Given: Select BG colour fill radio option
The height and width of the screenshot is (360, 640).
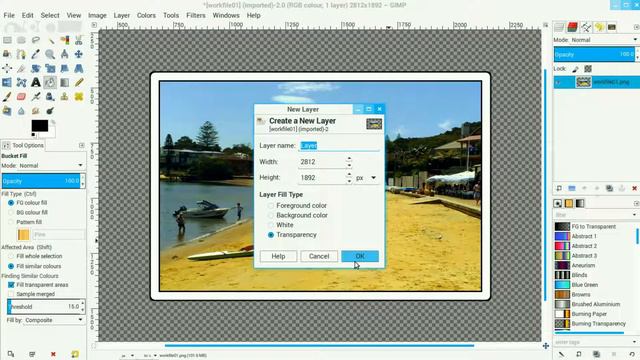Looking at the screenshot, I should pos(28,212).
